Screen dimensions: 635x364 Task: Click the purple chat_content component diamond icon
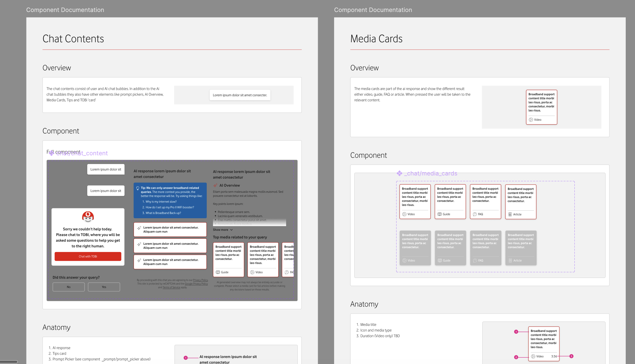[x=51, y=153]
